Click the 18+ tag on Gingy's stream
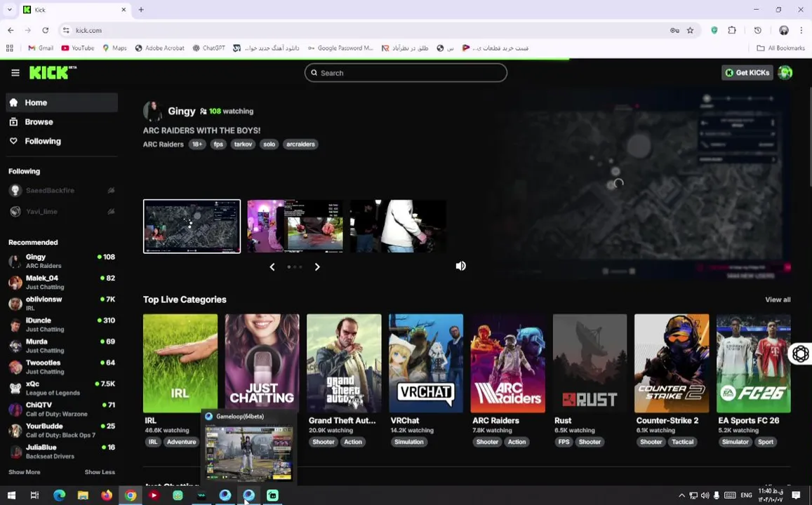Screen dimensions: 812x505 [x=197, y=144]
